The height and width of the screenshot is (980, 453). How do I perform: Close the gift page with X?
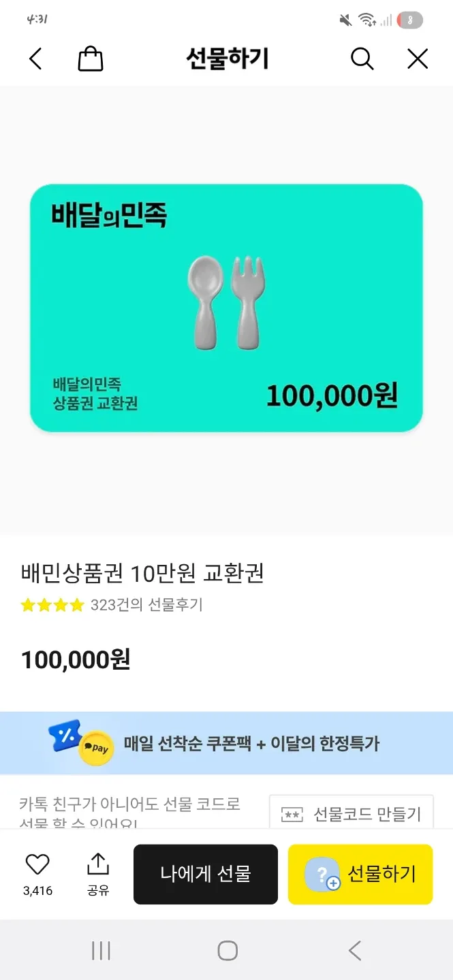point(417,60)
